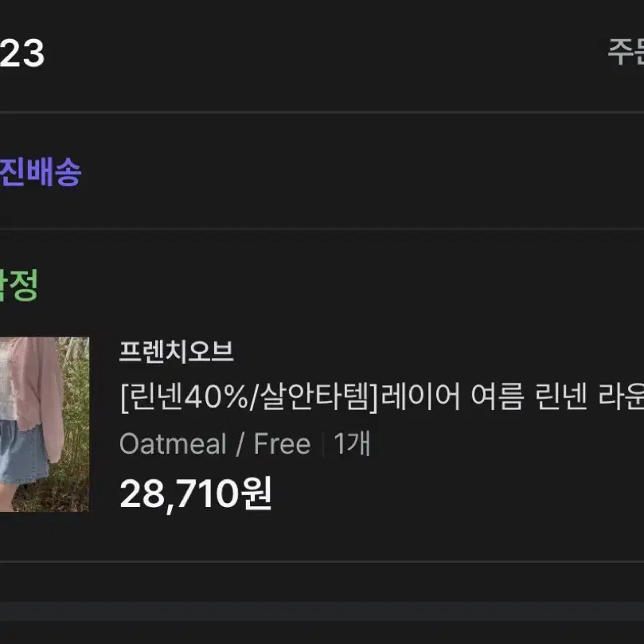This screenshot has width=644, height=644.
Task: Open the [린넨40% product title
Action: tap(382, 396)
